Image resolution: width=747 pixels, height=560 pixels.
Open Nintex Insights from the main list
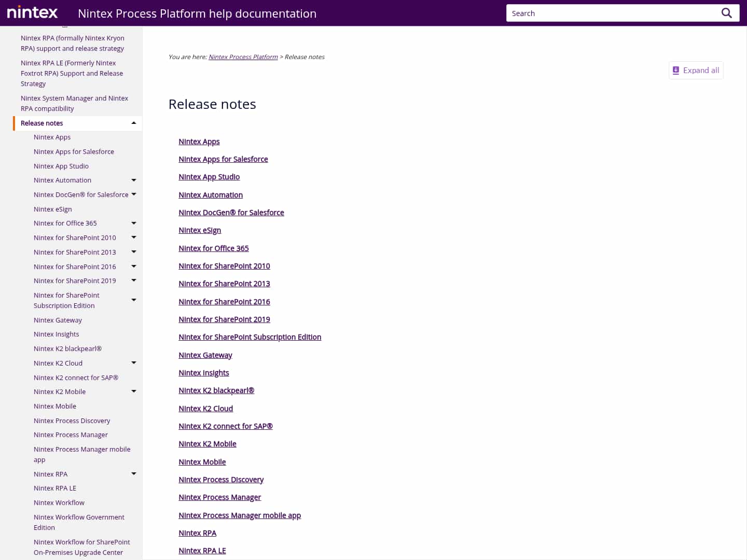[x=204, y=372]
